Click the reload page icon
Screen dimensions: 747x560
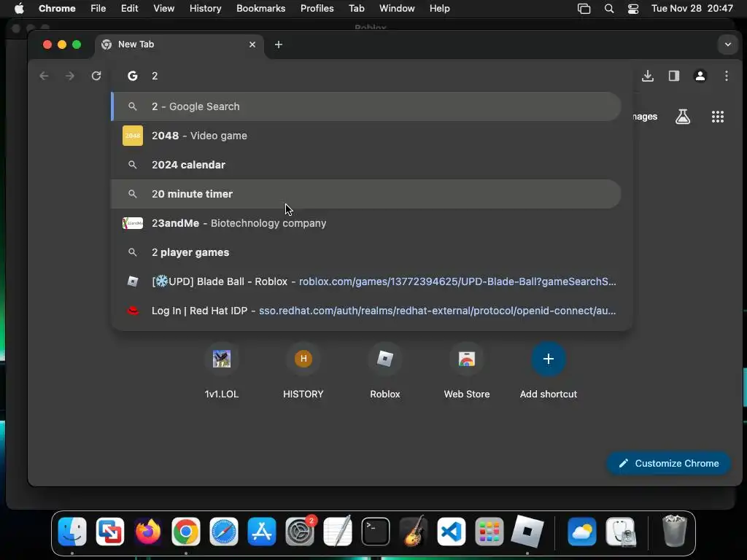click(96, 76)
